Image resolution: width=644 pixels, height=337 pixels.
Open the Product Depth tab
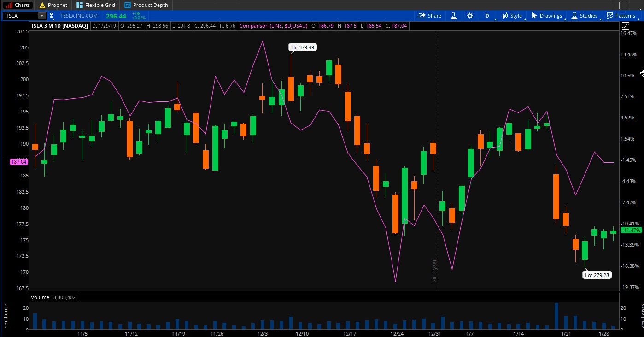click(146, 5)
